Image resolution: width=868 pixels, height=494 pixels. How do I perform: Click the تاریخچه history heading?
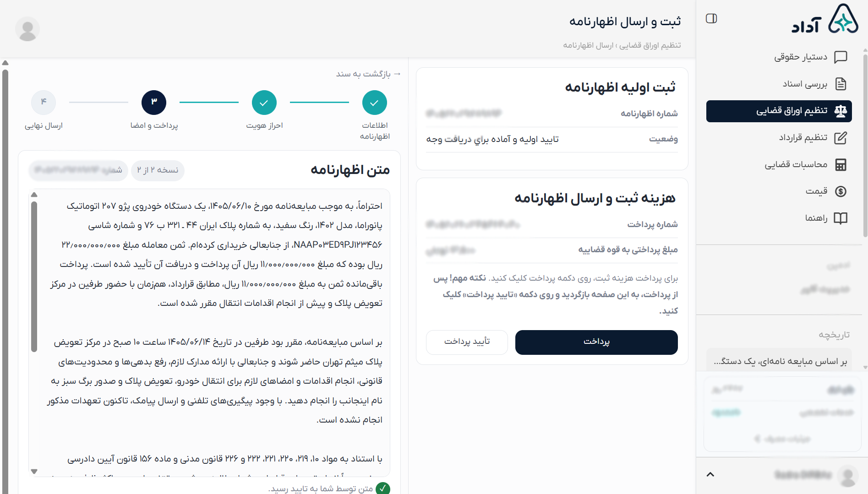(x=834, y=335)
